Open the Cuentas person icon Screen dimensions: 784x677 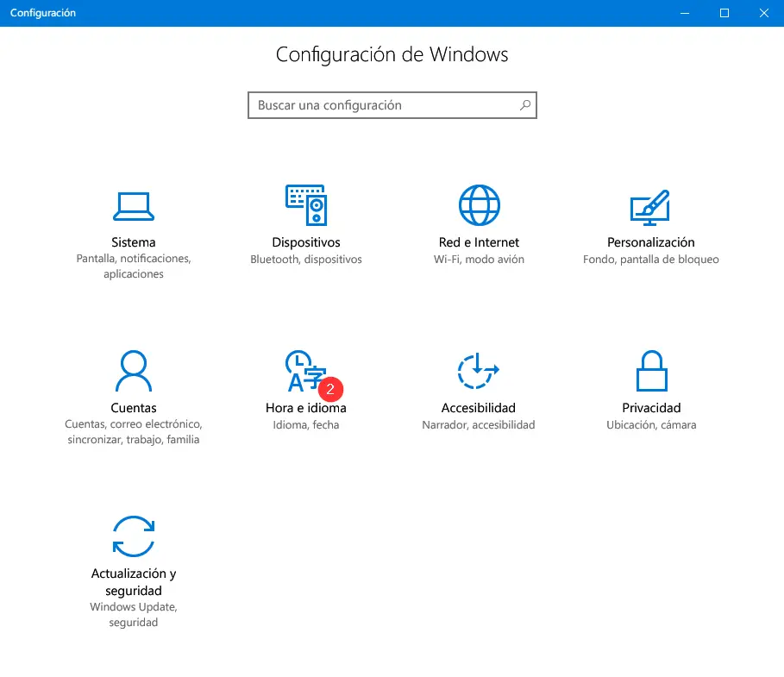[134, 371]
